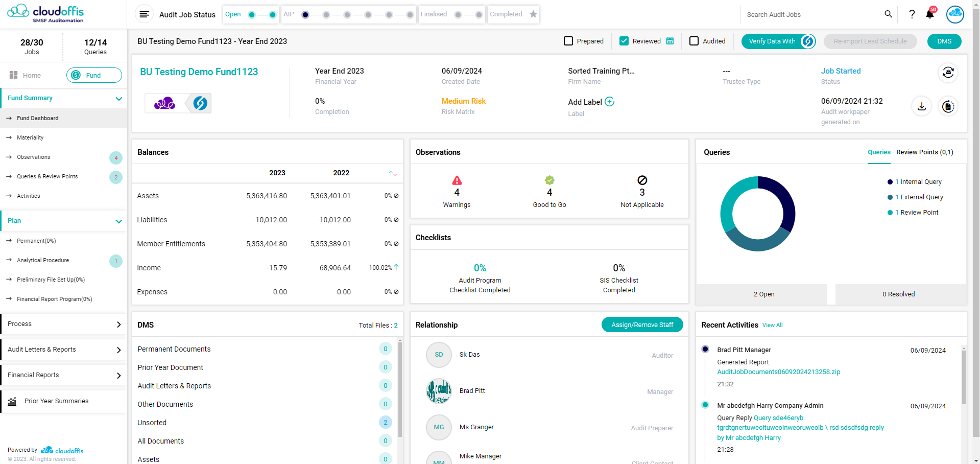
Task: Open Materiality in sidebar
Action: pos(63,137)
